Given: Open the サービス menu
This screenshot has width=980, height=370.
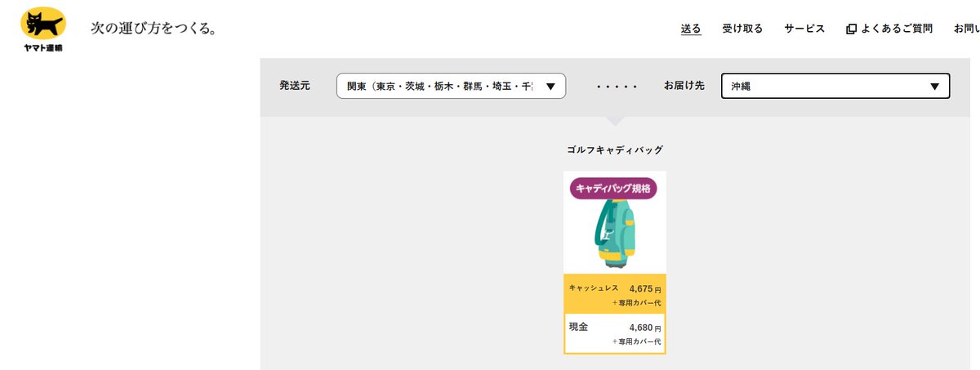Looking at the screenshot, I should click(804, 29).
